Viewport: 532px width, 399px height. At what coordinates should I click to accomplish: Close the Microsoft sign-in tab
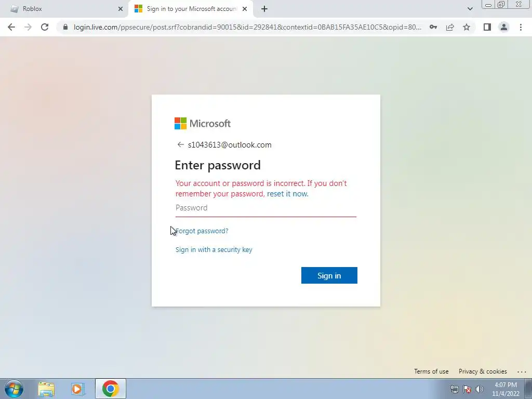(x=245, y=9)
